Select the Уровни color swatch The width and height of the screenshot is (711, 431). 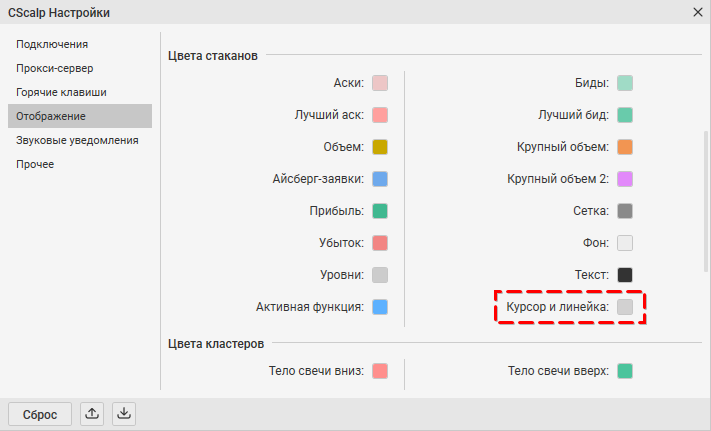click(380, 275)
